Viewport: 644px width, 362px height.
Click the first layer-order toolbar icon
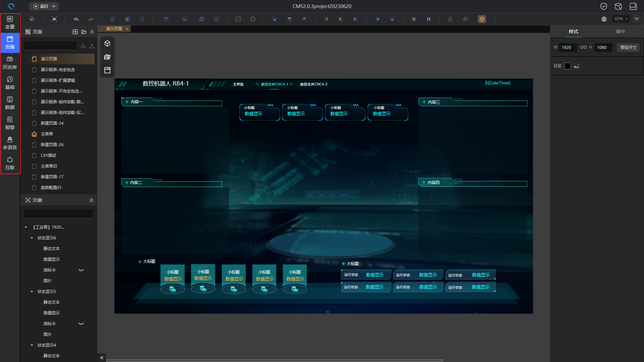click(x=166, y=19)
